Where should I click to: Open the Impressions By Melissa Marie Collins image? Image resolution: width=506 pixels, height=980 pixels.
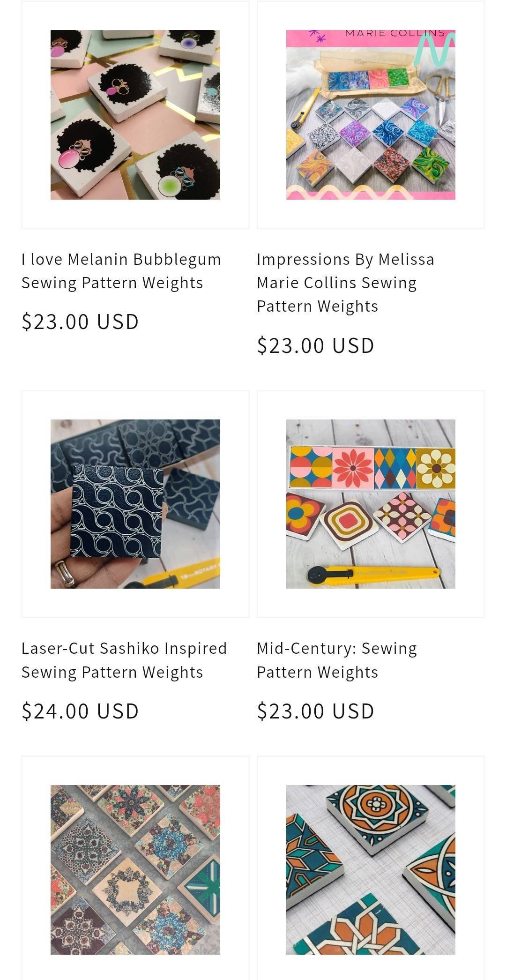tap(371, 115)
